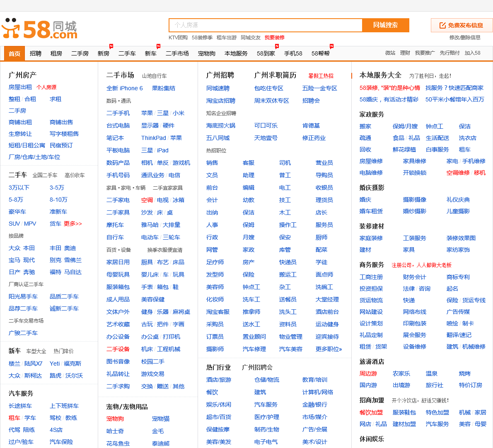Image resolution: width=493 pixels, height=448 pixels.
Task: Click the 广州招聘会 link
Action: point(257,367)
